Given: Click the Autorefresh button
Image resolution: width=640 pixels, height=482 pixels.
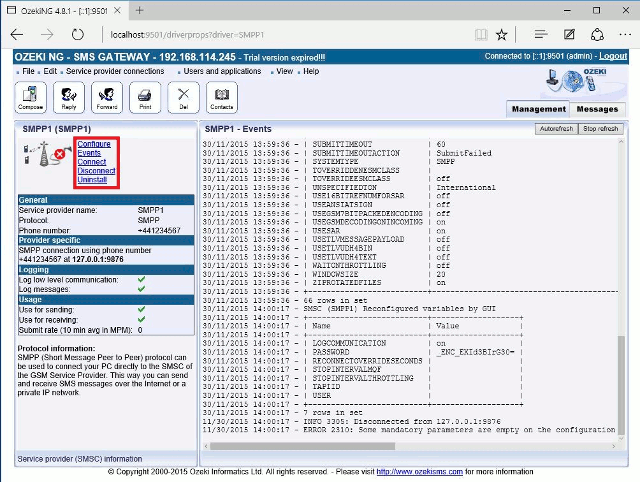Looking at the screenshot, I should click(556, 129).
